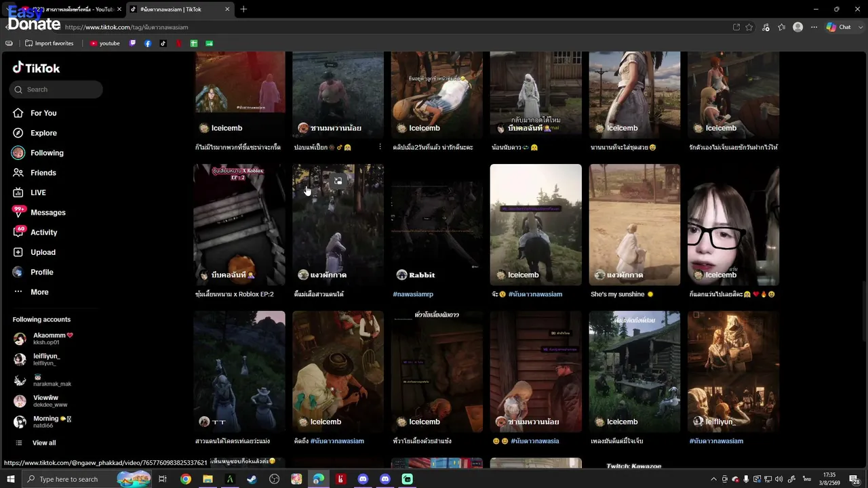The height and width of the screenshot is (488, 868).
Task: Click the browser address bar URL
Action: click(x=127, y=27)
